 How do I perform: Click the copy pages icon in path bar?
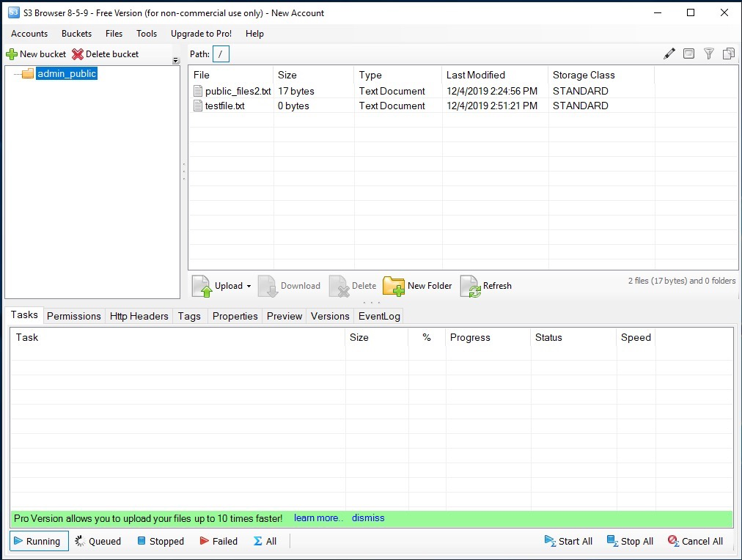pyautogui.click(x=729, y=54)
